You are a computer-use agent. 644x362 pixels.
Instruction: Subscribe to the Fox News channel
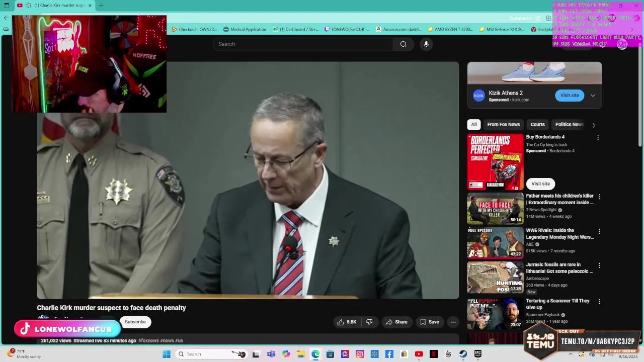coord(135,322)
